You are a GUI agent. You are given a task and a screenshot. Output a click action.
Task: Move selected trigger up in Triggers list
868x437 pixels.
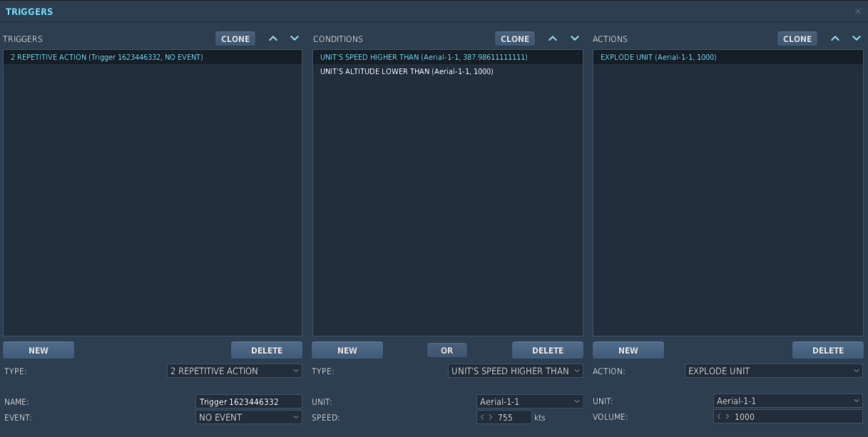(x=273, y=38)
